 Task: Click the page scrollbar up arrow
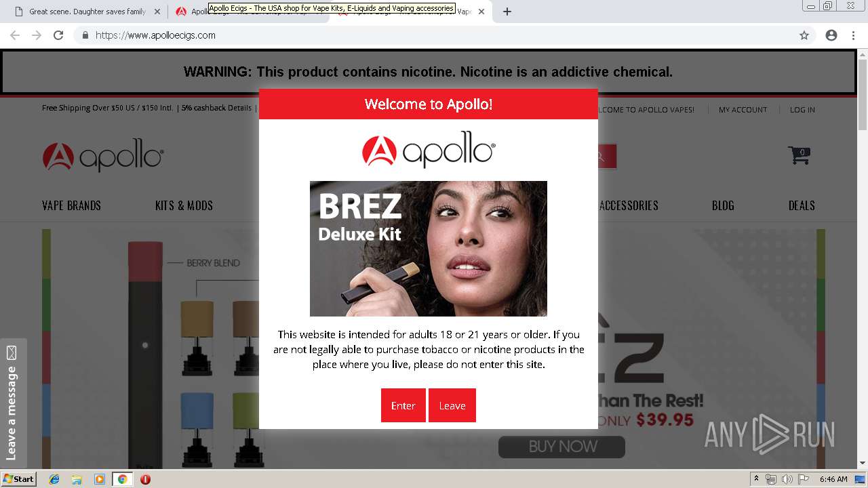[863, 54]
